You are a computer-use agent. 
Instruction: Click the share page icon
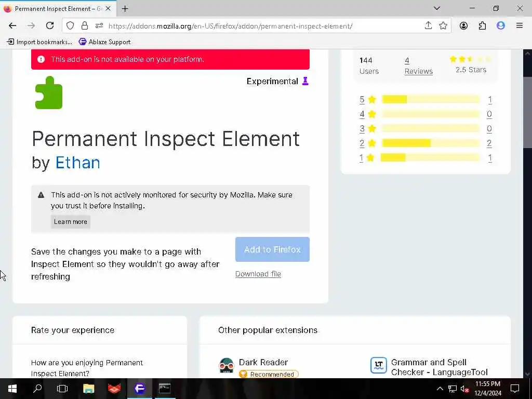pyautogui.click(x=428, y=26)
